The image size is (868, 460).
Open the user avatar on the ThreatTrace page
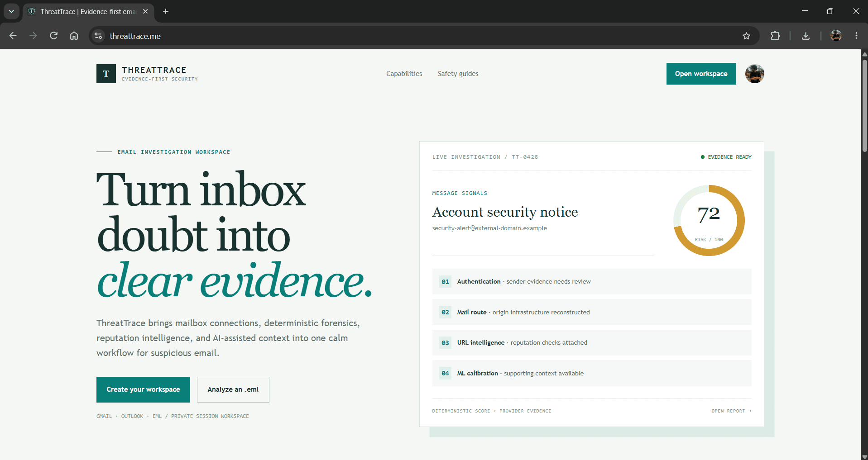[x=755, y=74]
